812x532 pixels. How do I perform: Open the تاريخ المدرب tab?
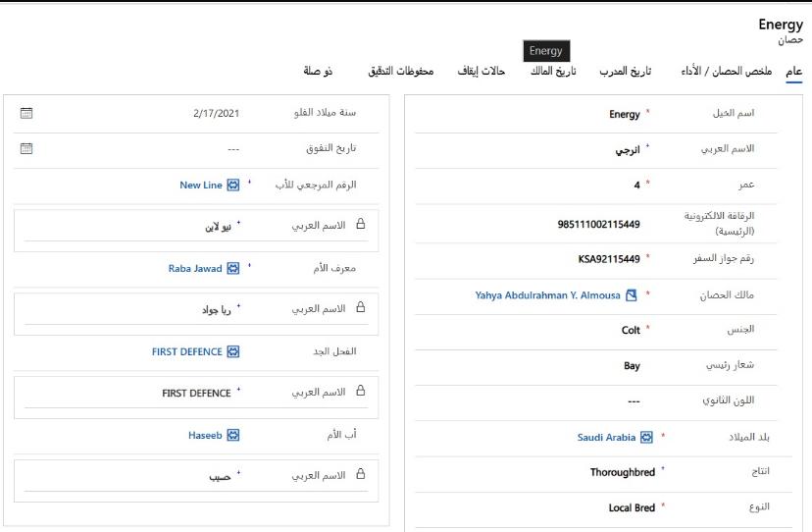click(x=627, y=72)
